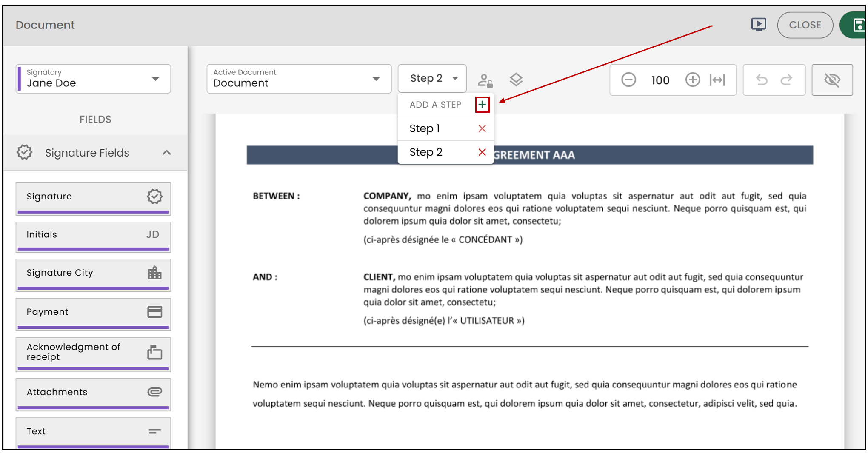
Task: Select the Signature City field
Action: [93, 275]
